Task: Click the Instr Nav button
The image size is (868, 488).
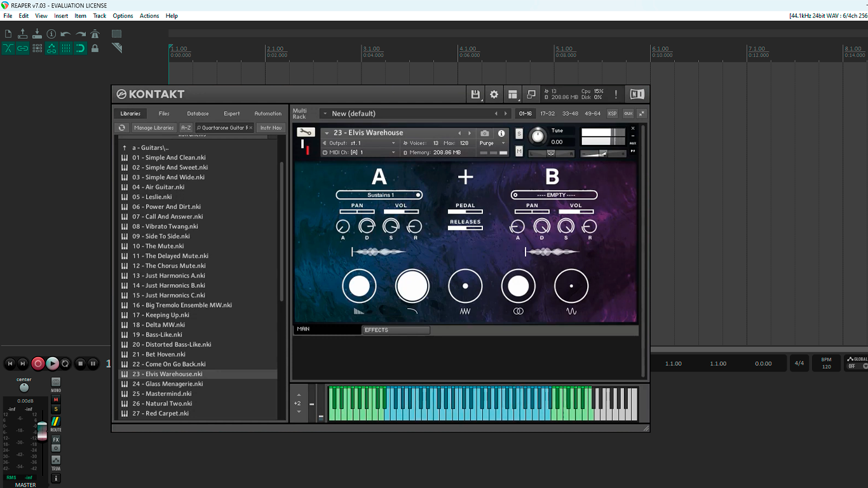Action: click(271, 128)
